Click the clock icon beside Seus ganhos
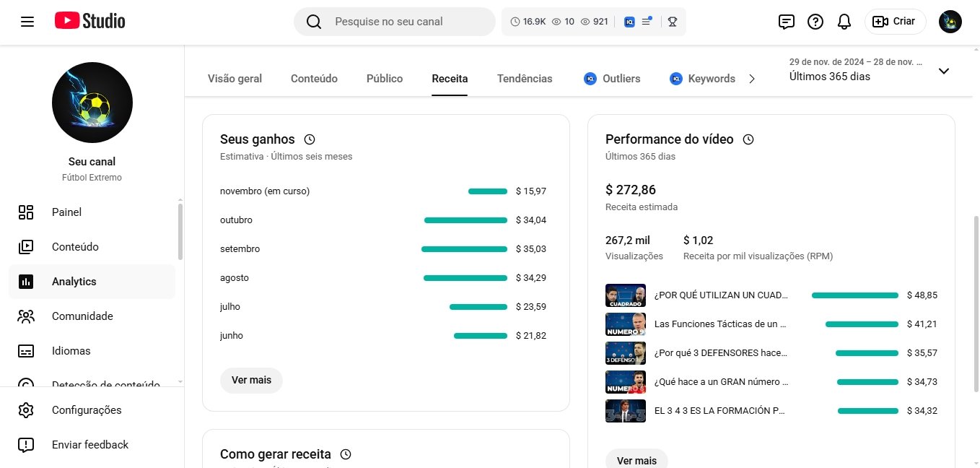The image size is (980, 468). pos(310,139)
